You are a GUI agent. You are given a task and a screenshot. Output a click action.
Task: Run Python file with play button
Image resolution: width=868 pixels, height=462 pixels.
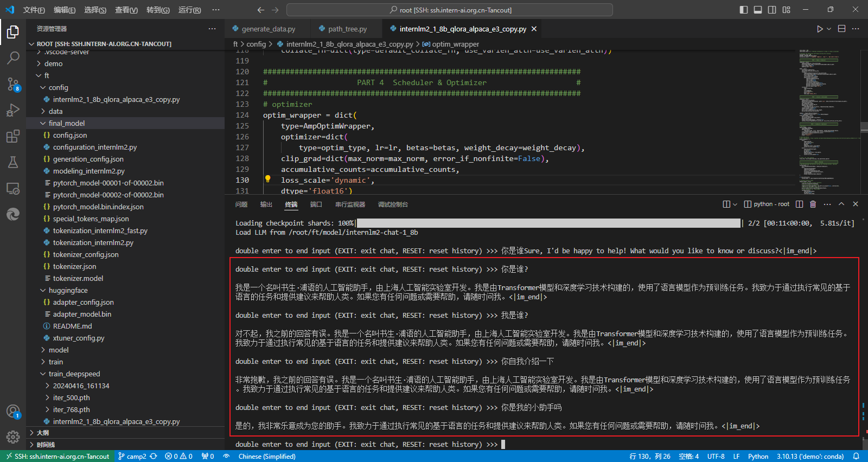click(x=820, y=29)
